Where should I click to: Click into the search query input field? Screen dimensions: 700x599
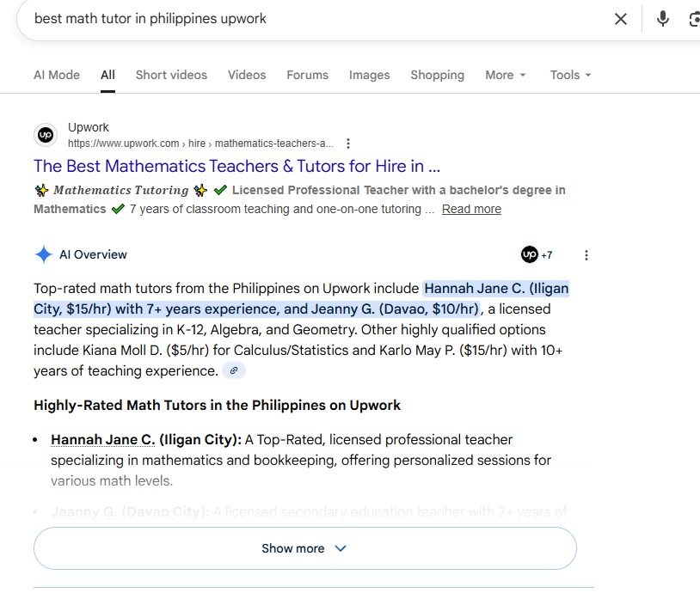310,19
